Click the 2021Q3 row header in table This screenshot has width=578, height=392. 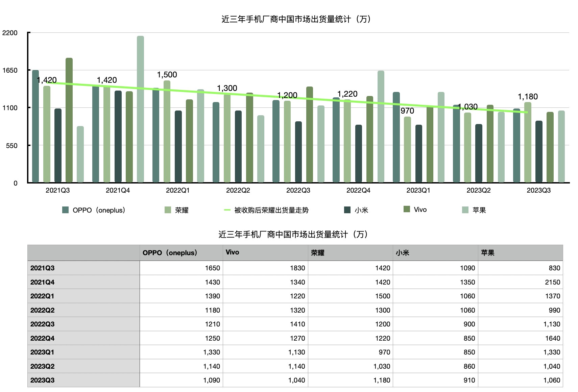coord(83,268)
